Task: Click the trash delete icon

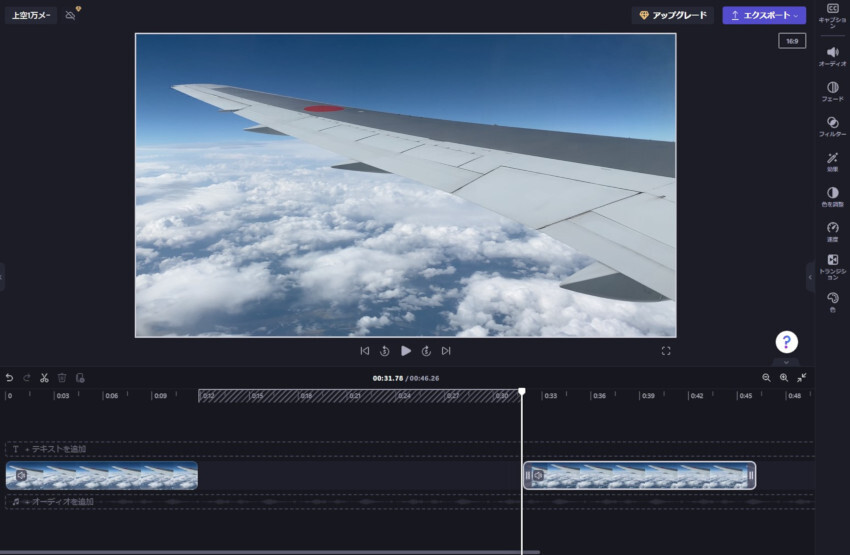Action: pyautogui.click(x=62, y=378)
